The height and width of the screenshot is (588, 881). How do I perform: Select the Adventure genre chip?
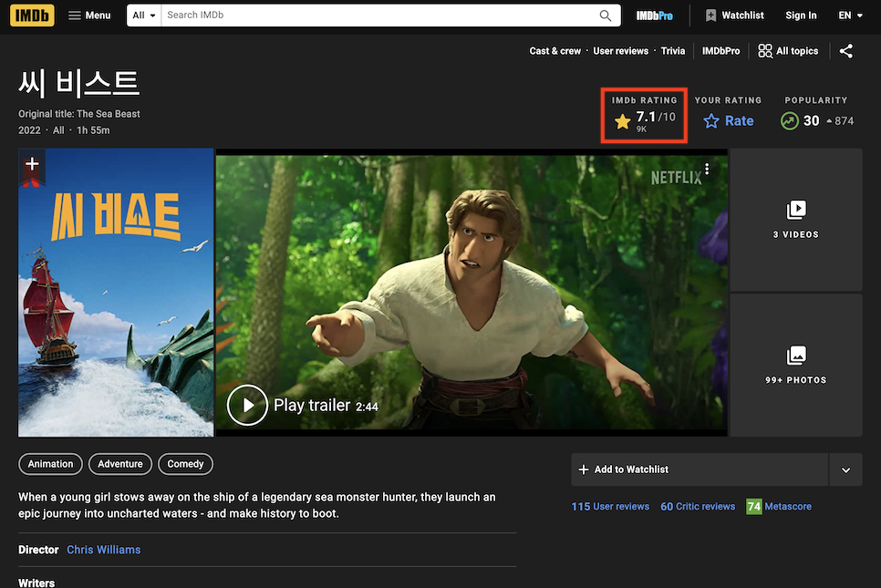pyautogui.click(x=120, y=464)
